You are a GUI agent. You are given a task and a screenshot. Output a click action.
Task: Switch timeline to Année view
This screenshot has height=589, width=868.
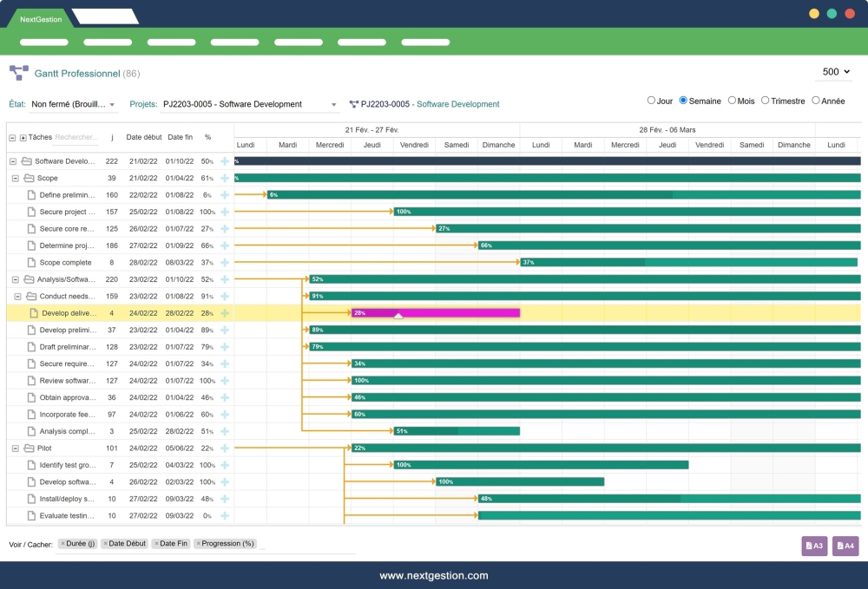coord(816,101)
